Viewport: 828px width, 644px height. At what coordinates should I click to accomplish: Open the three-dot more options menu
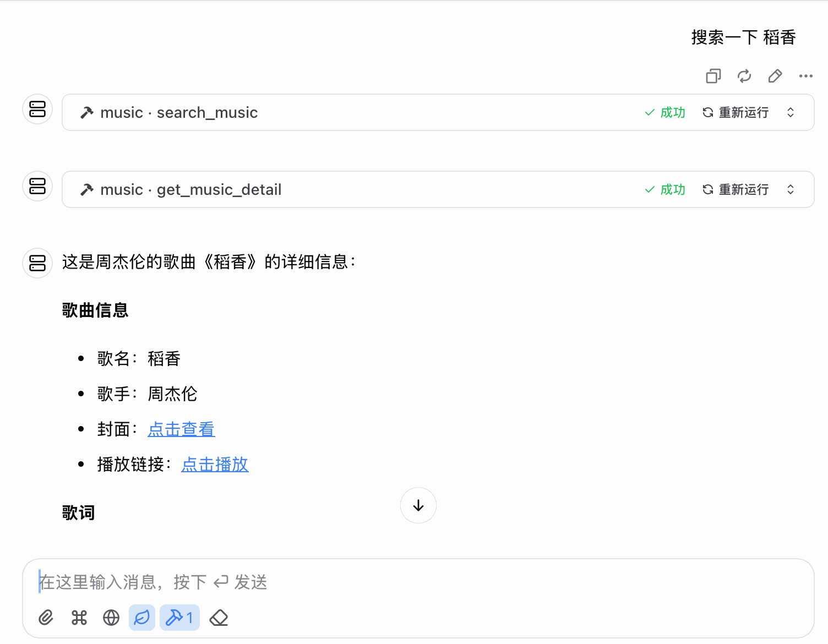805,76
